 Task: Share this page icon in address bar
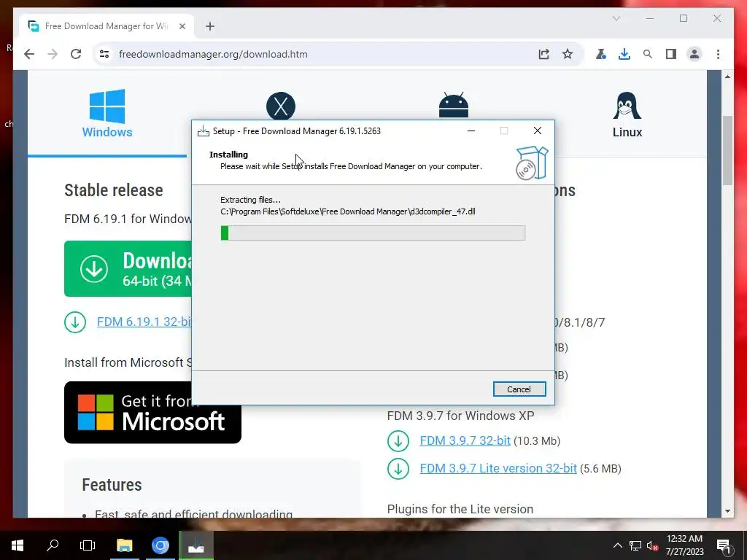[x=543, y=54]
